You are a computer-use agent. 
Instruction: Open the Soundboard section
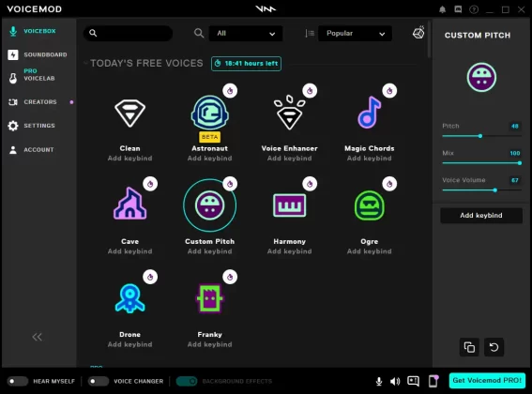[39, 54]
